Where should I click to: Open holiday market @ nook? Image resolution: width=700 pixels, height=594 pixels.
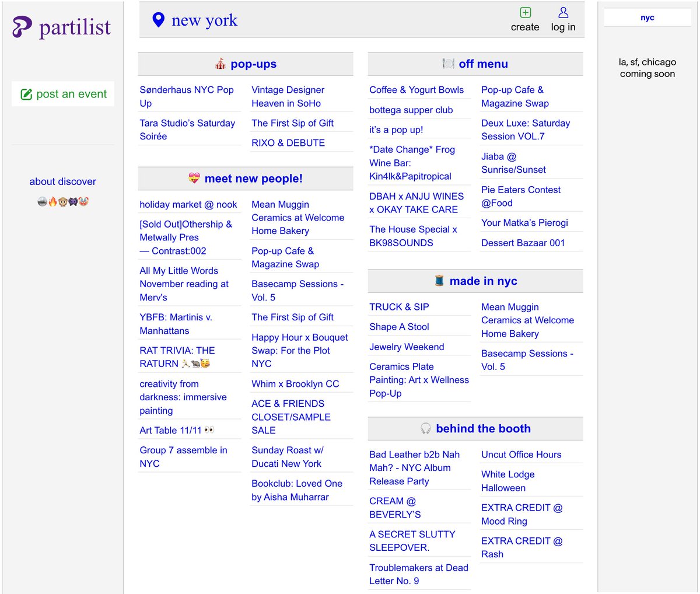188,205
